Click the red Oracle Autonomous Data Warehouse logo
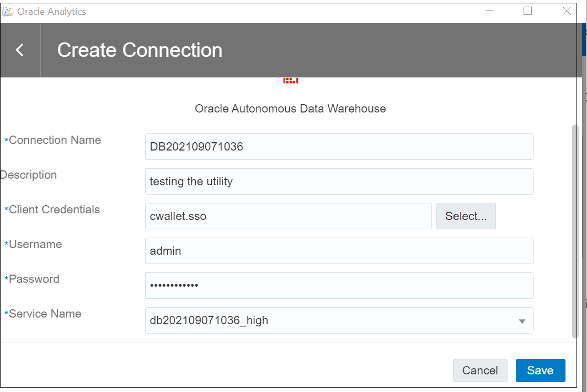This screenshot has width=587, height=392. click(x=290, y=80)
